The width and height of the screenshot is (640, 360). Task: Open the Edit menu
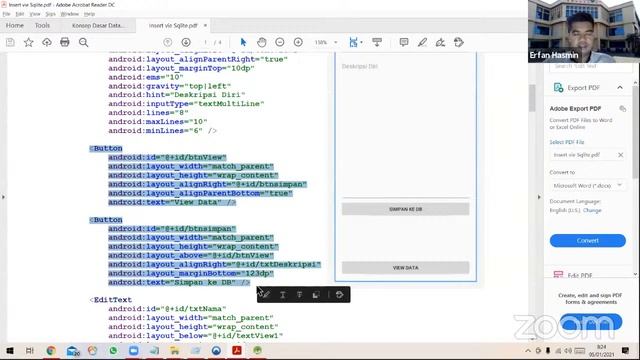click(20, 14)
